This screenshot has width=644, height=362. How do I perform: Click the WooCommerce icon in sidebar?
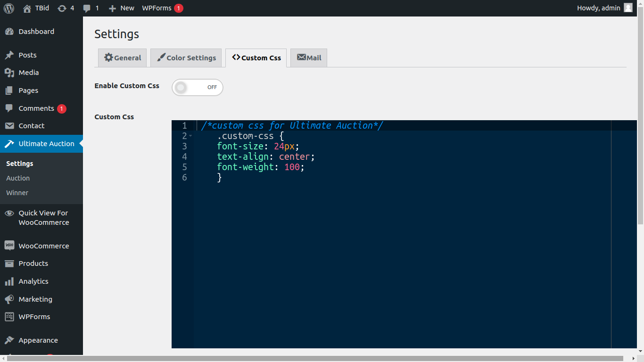click(x=9, y=246)
